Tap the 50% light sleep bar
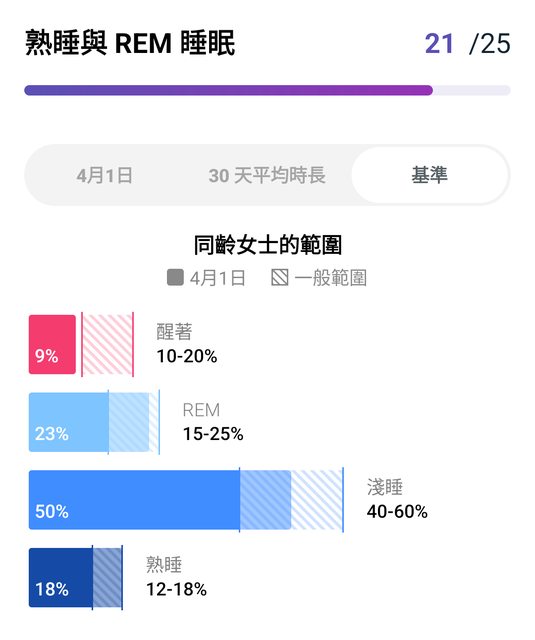 pyautogui.click(x=134, y=500)
